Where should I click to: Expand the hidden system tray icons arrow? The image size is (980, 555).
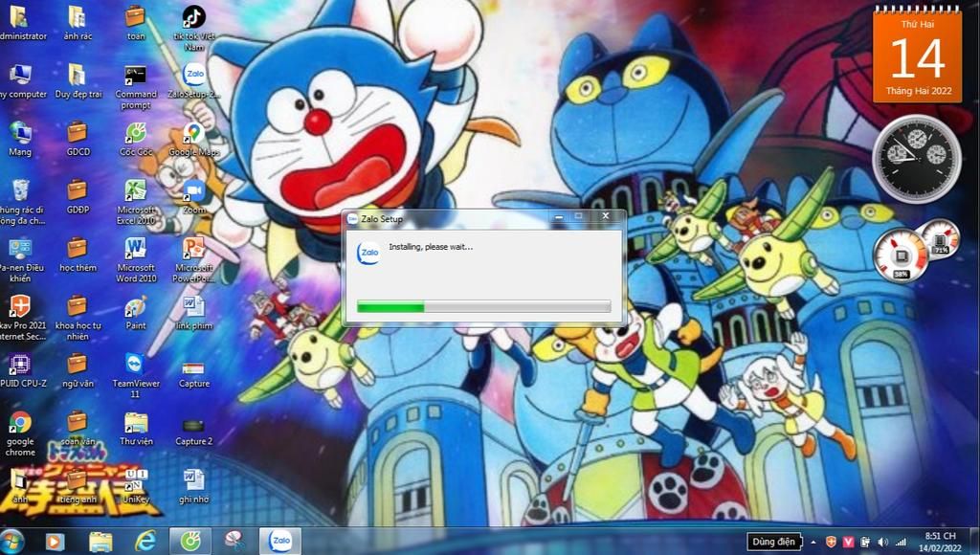813,543
